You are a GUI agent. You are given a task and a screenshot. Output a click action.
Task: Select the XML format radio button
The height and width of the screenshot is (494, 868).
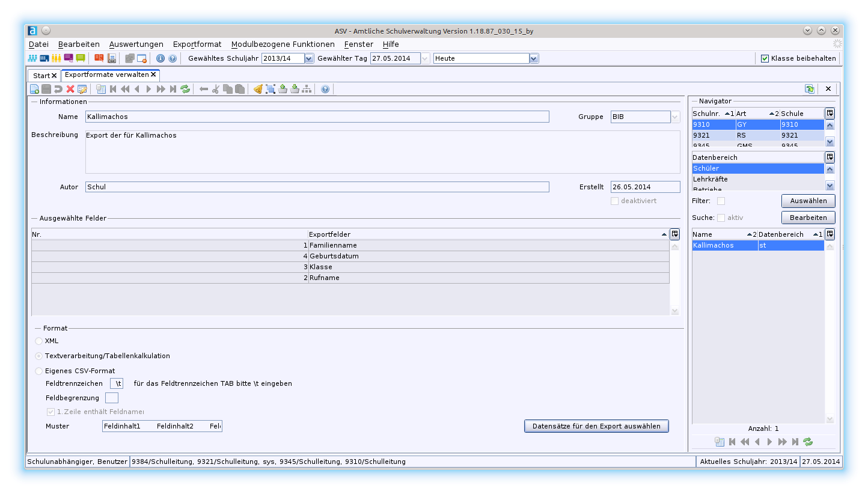(x=39, y=341)
